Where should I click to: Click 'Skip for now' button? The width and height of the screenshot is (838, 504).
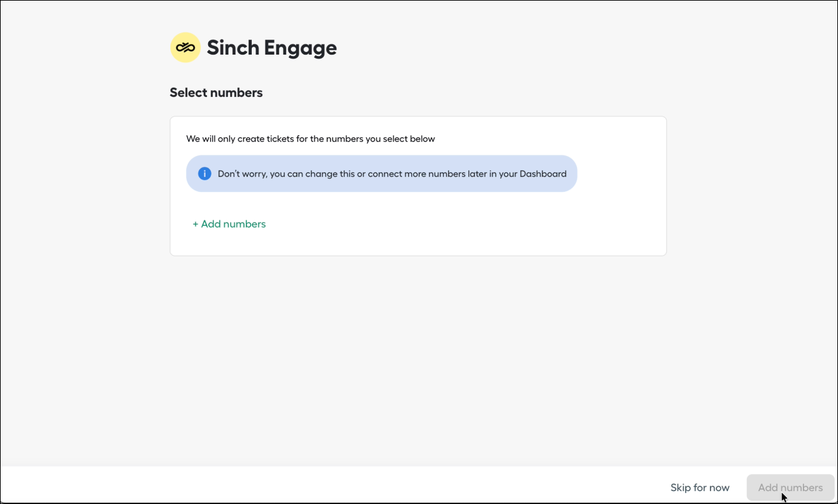point(700,488)
